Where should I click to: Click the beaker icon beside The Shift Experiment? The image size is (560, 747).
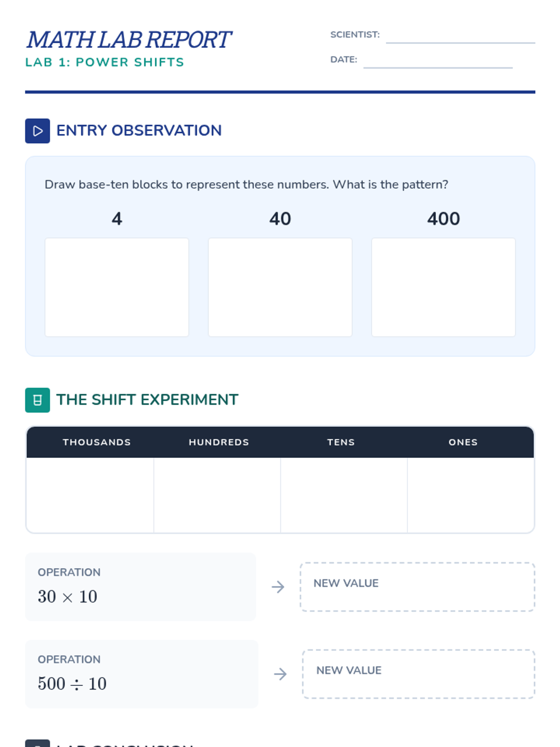point(37,400)
